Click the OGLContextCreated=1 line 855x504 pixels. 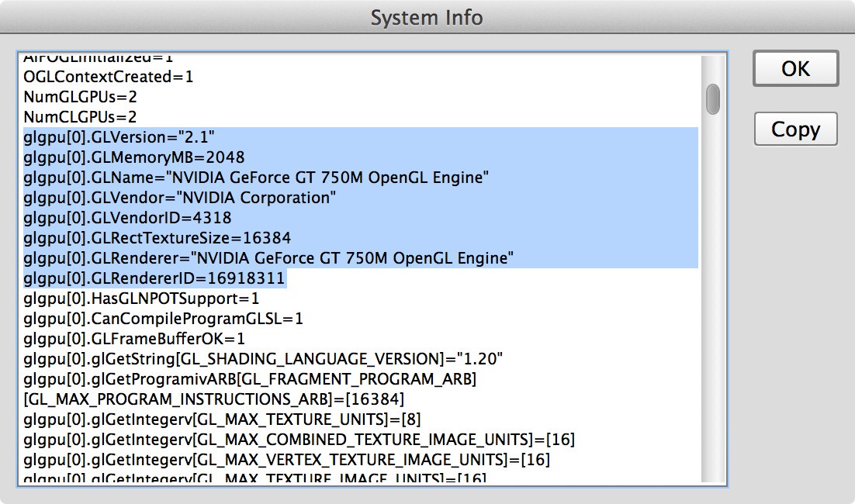(109, 77)
